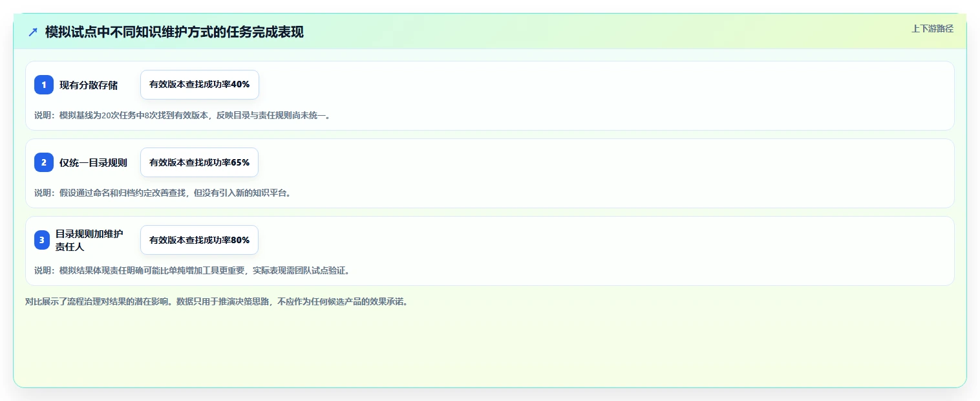Click the note starting 说明：模拟结果体现责任明确
Screen dimensions: 980x401
pos(192,270)
